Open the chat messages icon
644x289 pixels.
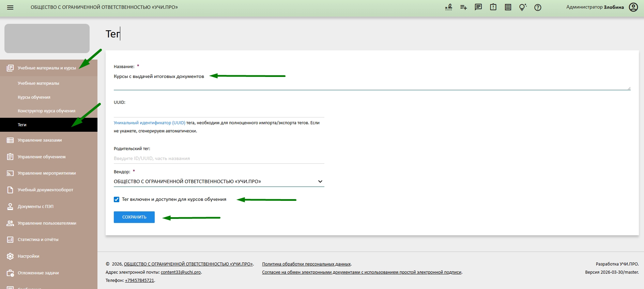[x=478, y=7]
